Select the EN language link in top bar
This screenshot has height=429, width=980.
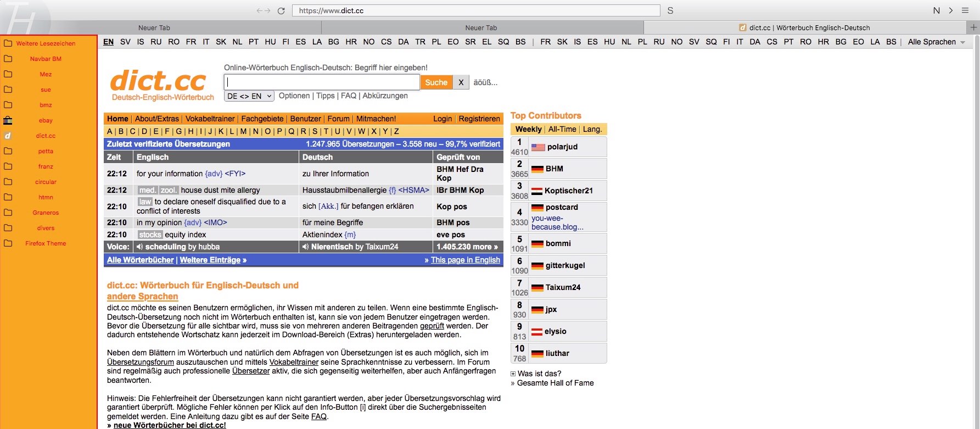click(109, 42)
